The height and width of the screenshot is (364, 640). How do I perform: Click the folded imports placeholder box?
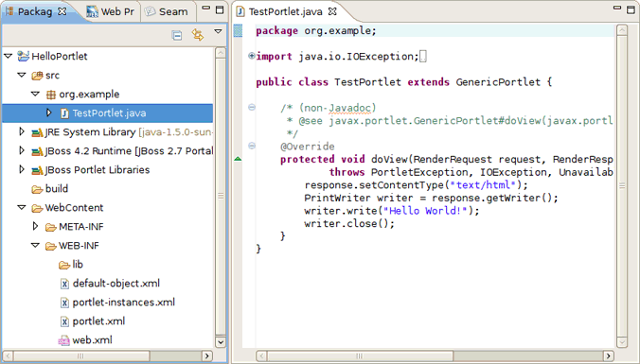[x=423, y=56]
